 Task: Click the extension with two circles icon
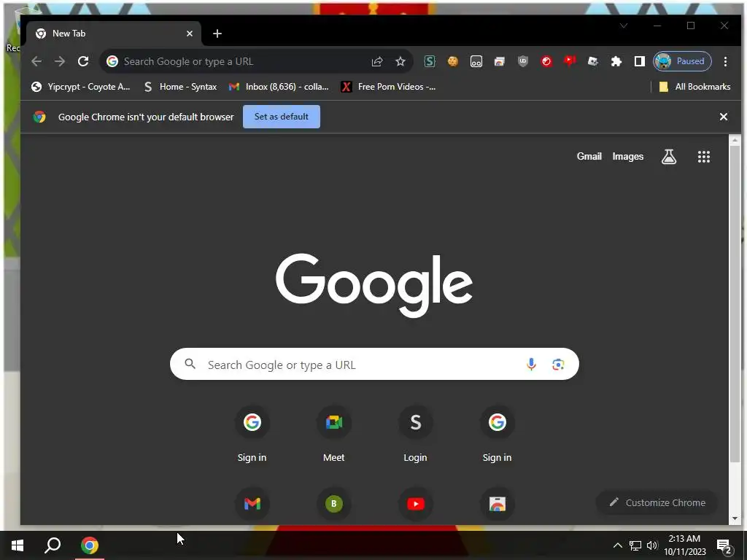[x=476, y=61]
